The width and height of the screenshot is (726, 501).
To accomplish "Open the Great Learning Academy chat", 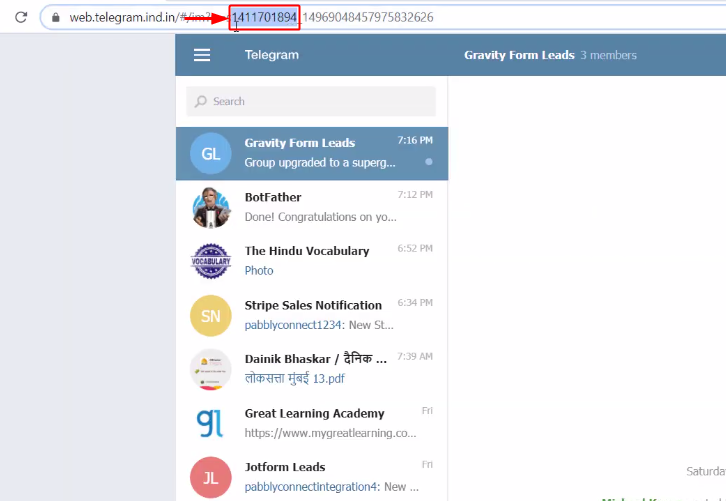I will point(312,423).
